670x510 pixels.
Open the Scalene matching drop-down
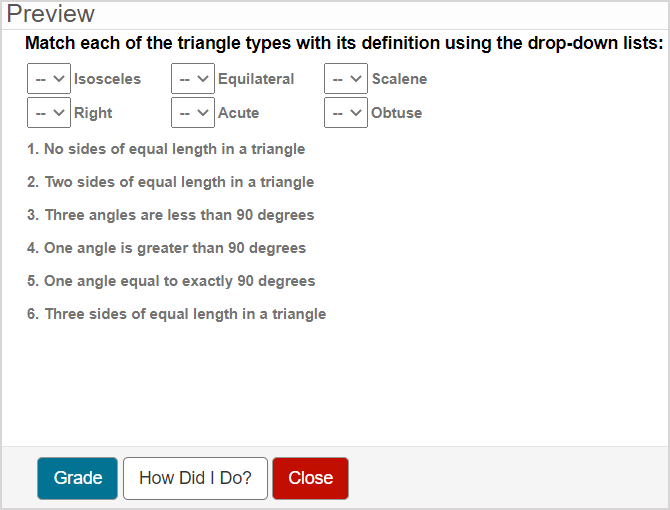pos(346,79)
